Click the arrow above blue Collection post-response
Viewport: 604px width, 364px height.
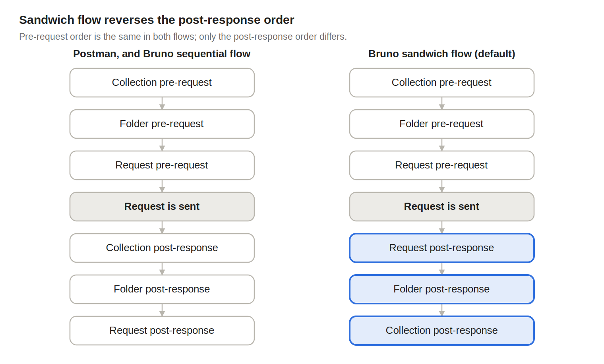(442, 310)
